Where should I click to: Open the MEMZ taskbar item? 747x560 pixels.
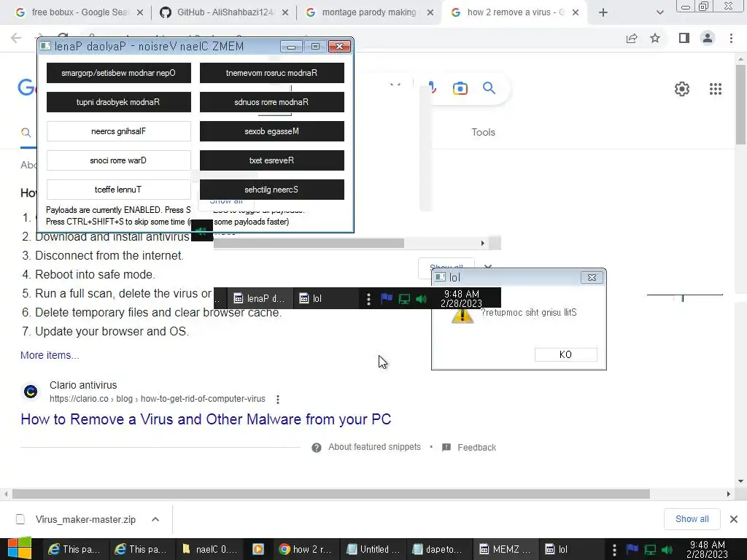point(506,549)
